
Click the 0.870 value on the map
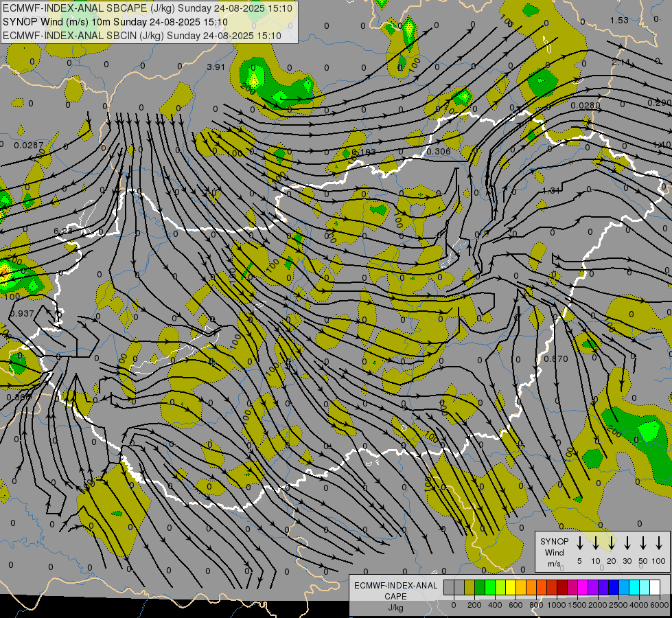pyautogui.click(x=556, y=358)
